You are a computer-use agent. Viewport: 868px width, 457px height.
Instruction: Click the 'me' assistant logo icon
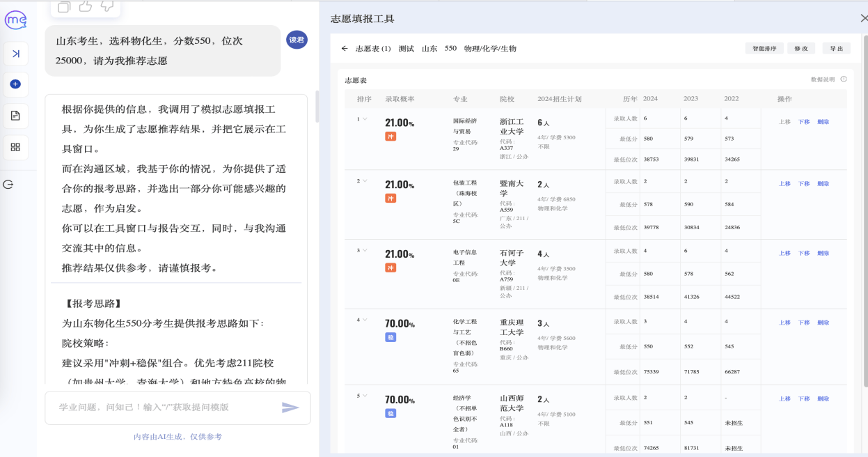click(15, 20)
